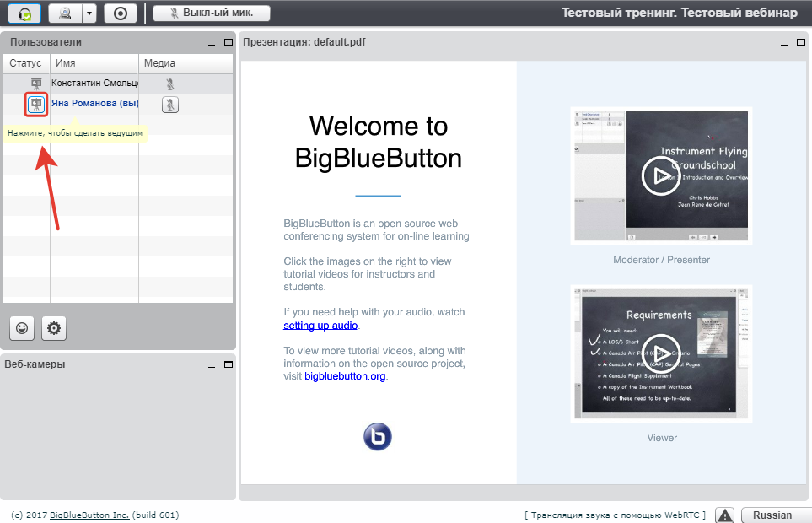Open the Russian language selector
Image resolution: width=812 pixels, height=523 pixels.
776,515
